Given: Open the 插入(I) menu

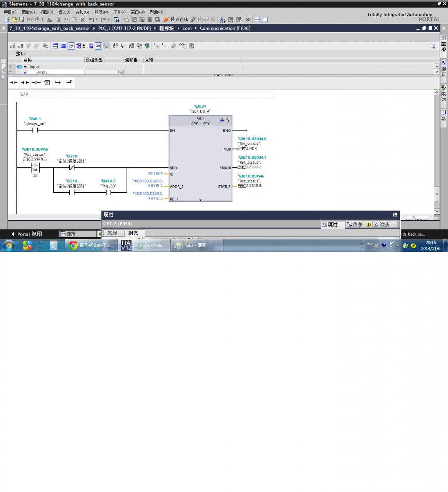Looking at the screenshot, I should [x=64, y=12].
